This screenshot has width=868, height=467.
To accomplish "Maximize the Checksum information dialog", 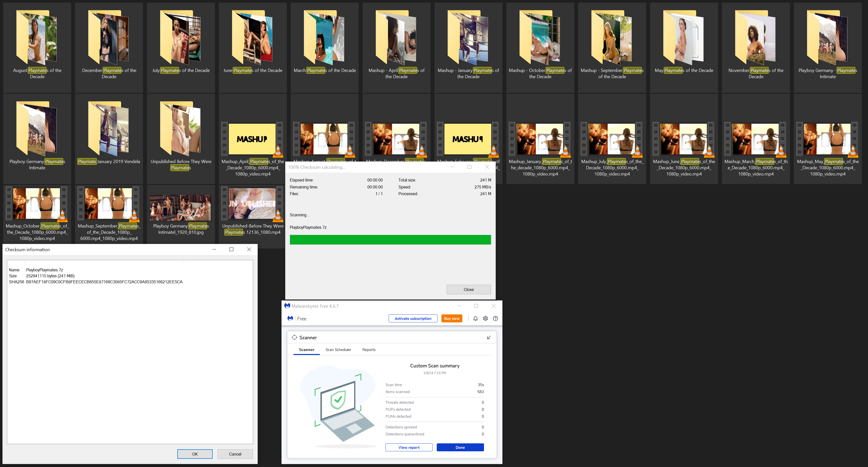I will [232, 249].
